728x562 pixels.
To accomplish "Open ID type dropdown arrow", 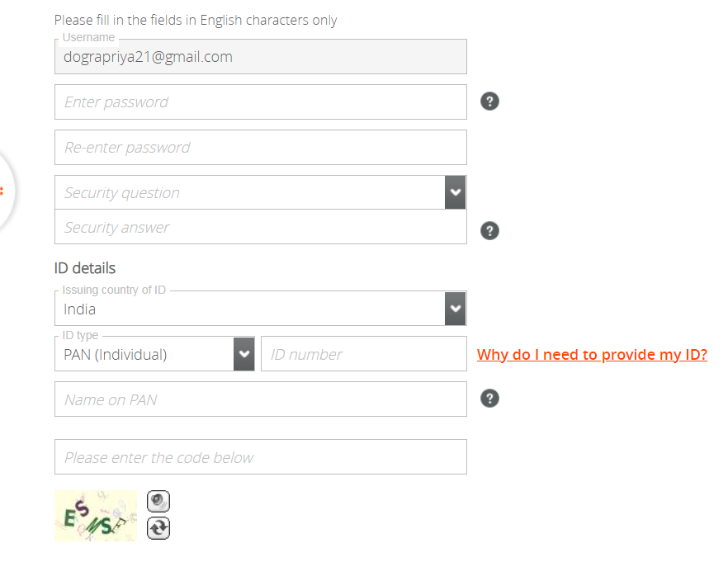I will click(243, 354).
